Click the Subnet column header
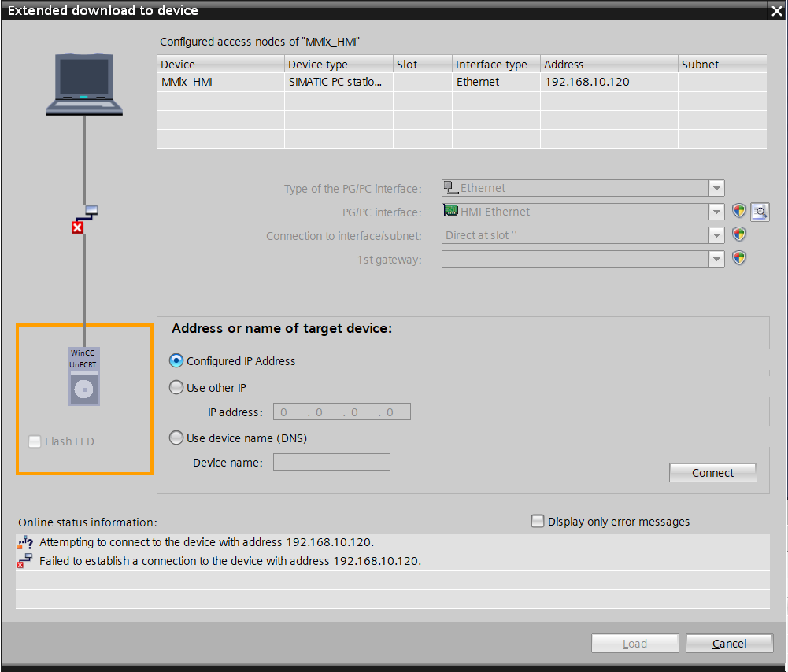This screenshot has width=788, height=672. (x=723, y=65)
